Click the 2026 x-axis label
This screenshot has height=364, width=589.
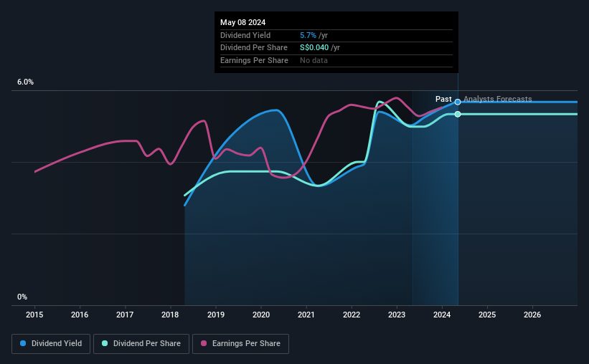pos(532,315)
